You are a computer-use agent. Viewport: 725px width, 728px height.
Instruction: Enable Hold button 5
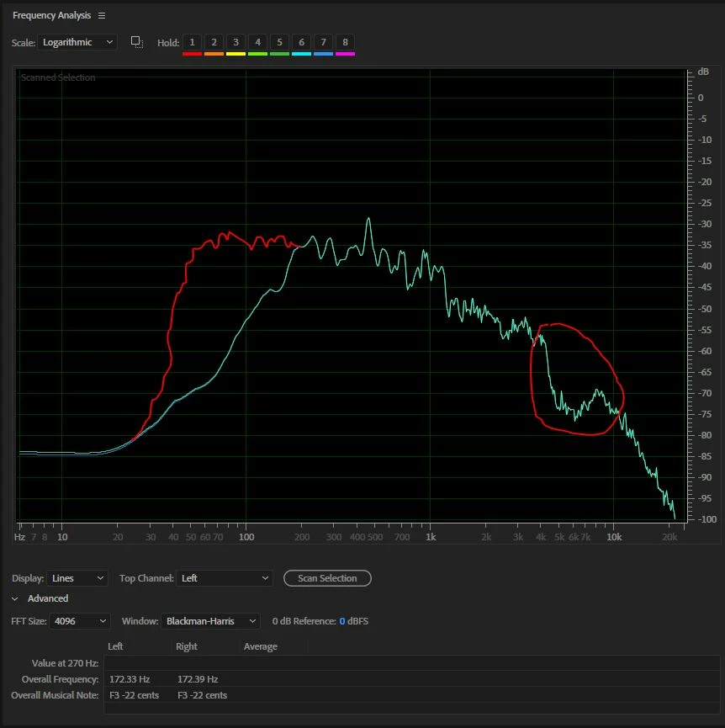[279, 42]
